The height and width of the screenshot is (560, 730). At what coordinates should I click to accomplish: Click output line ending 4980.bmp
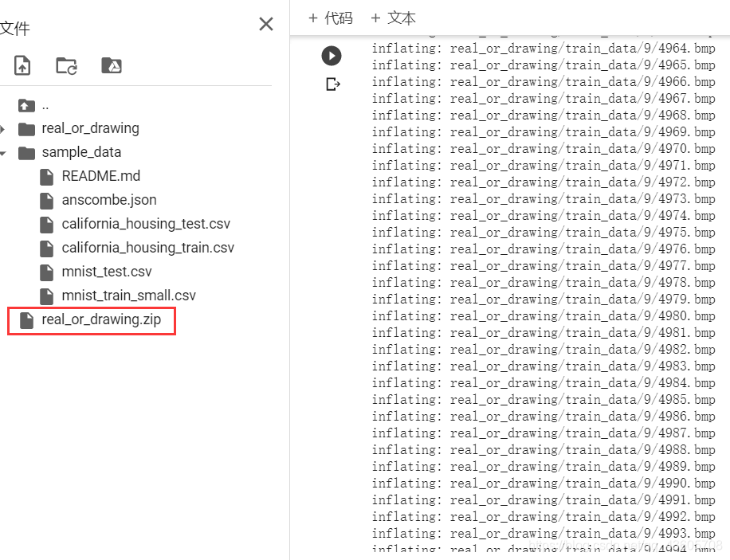pyautogui.click(x=544, y=316)
